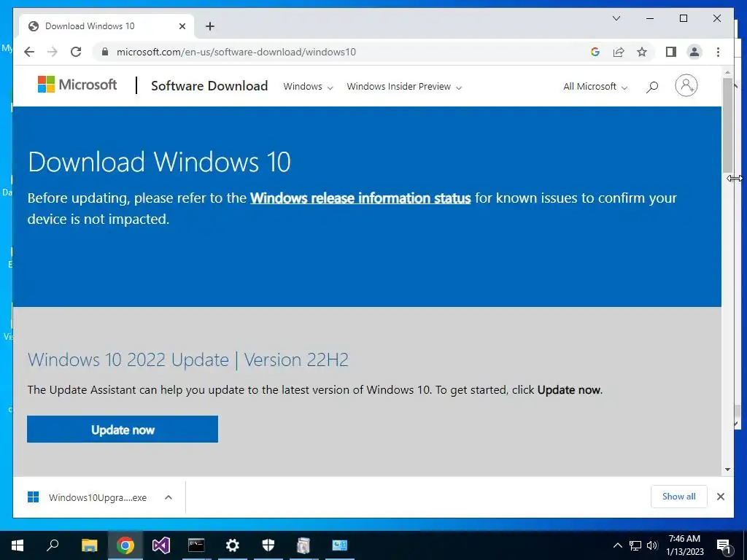This screenshot has height=560, width=747.
Task: Click the forward navigation arrow
Action: click(x=53, y=52)
